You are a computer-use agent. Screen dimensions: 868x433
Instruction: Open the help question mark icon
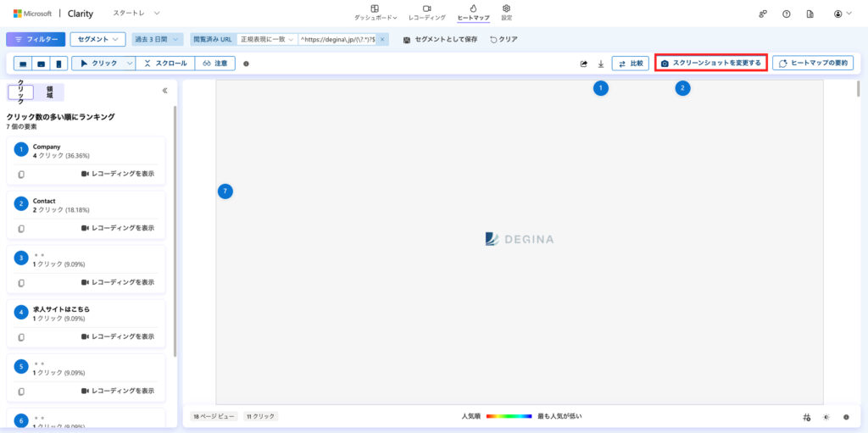coord(787,14)
